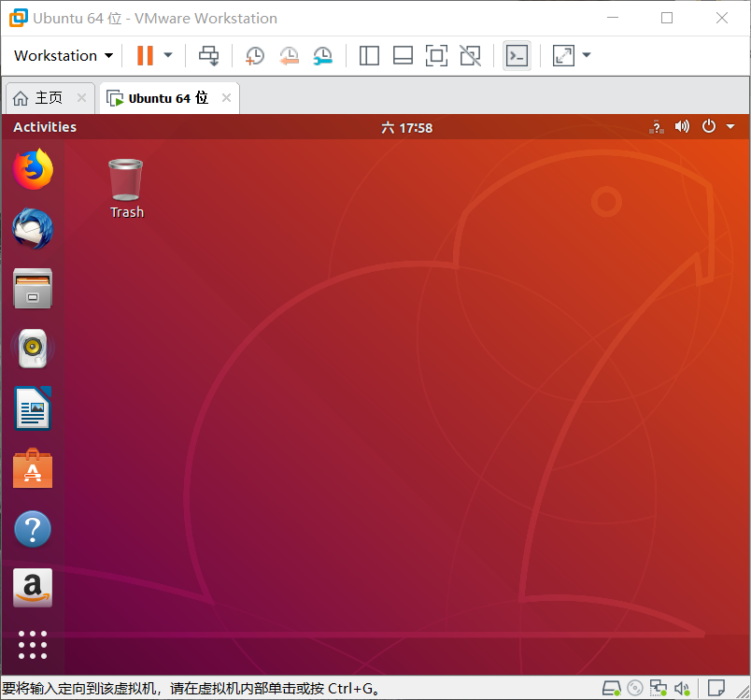Launch Rhythmbox music player
The width and height of the screenshot is (751, 700).
coord(33,349)
